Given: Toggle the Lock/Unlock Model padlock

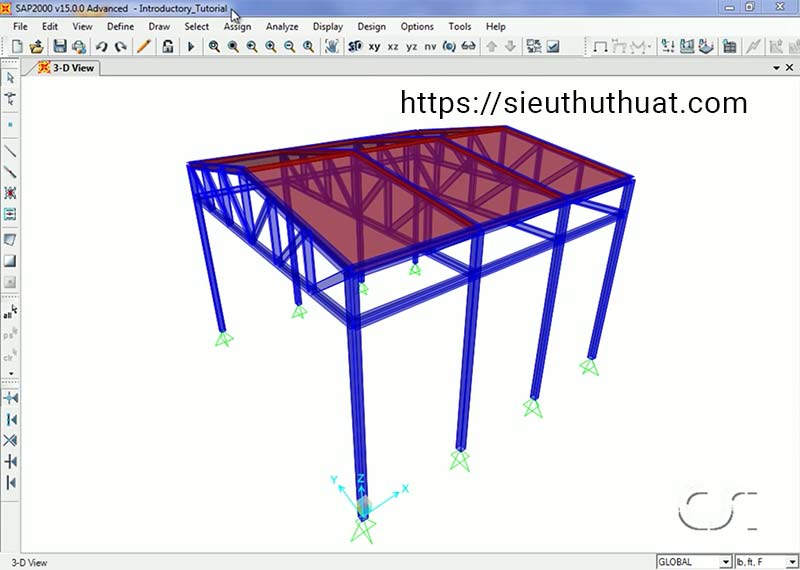Looking at the screenshot, I should (x=167, y=47).
